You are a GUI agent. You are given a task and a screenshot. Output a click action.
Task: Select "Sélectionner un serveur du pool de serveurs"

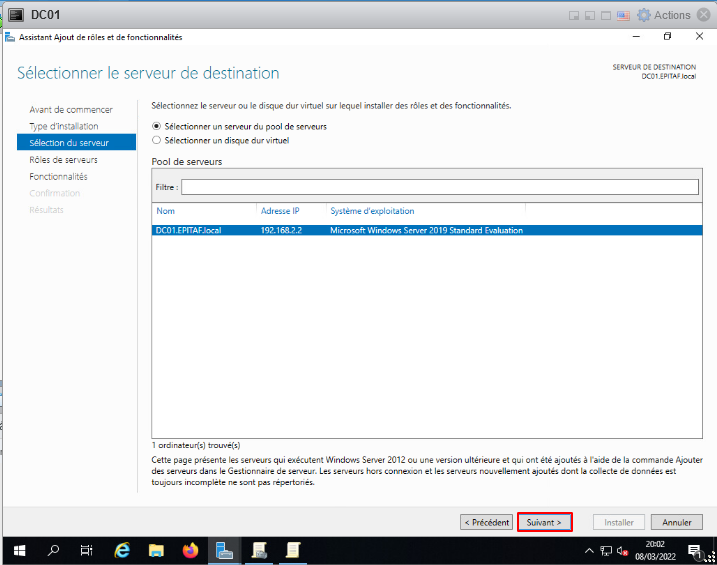[155, 127]
